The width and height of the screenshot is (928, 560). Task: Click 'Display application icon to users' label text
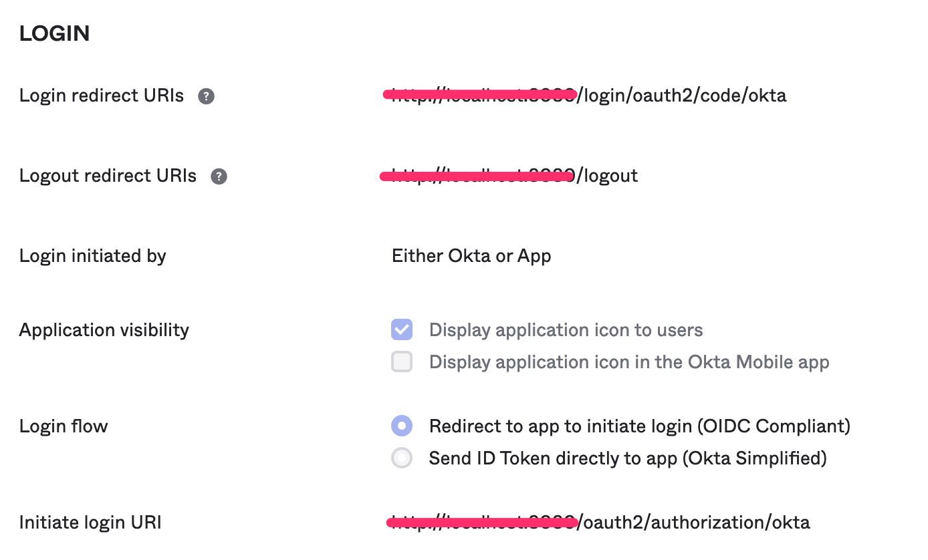pyautogui.click(x=566, y=329)
